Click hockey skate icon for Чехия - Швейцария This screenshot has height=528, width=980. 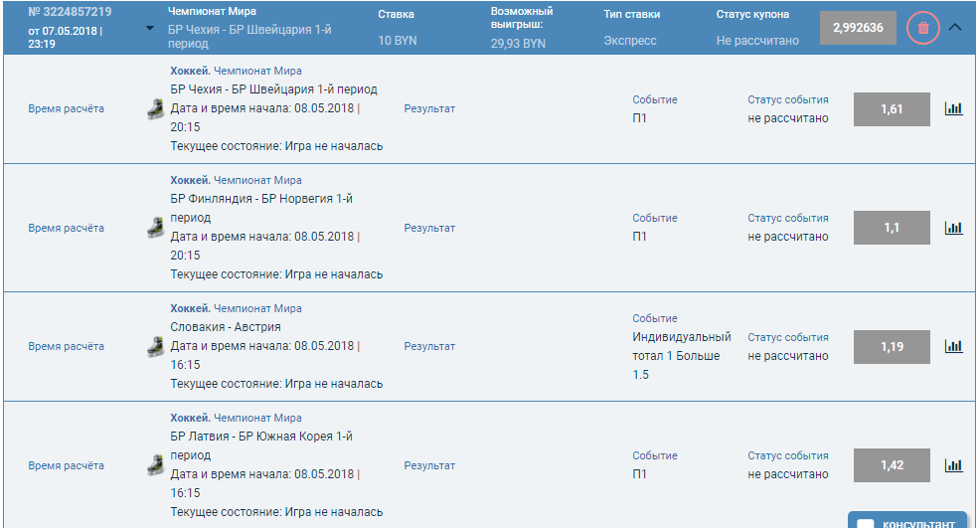[154, 109]
